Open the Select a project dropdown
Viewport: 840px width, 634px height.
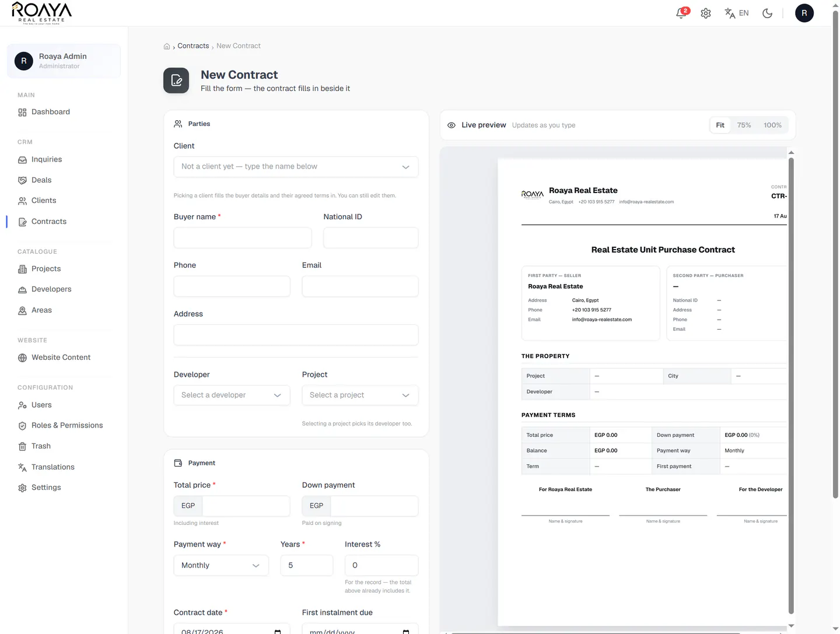360,395
